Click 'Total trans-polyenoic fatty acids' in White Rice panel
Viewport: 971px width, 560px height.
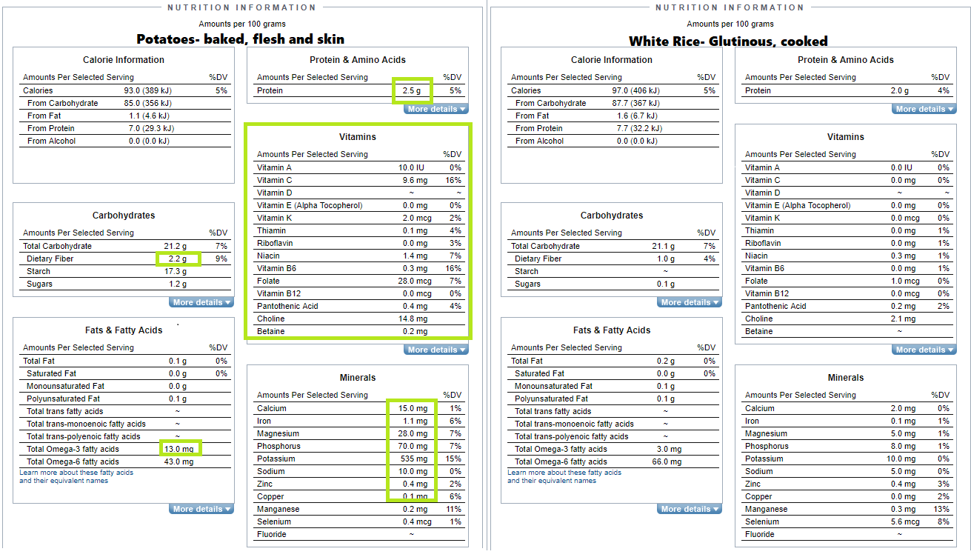(x=571, y=436)
